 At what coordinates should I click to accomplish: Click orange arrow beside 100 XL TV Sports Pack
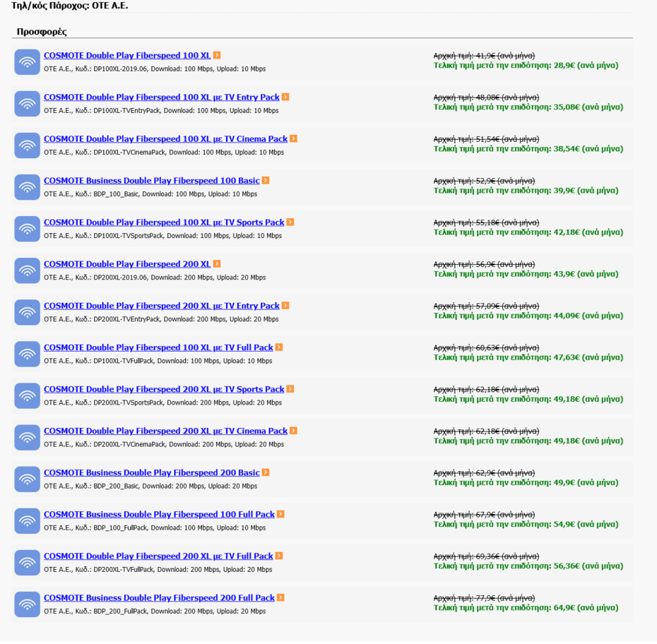pyautogui.click(x=290, y=222)
